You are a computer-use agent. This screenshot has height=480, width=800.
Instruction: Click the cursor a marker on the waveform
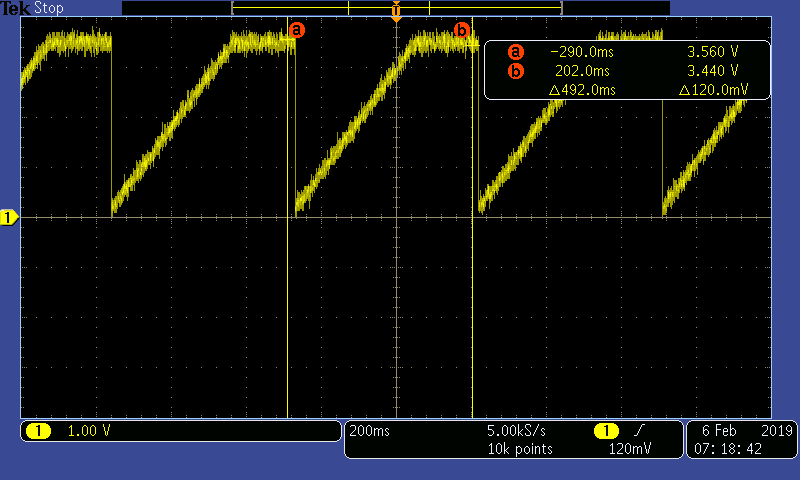tap(296, 30)
